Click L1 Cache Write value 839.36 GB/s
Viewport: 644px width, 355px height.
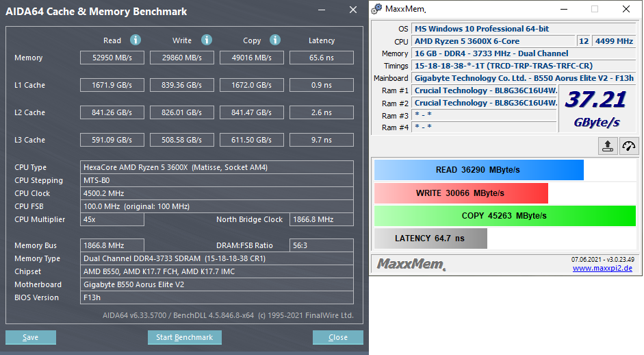(182, 85)
